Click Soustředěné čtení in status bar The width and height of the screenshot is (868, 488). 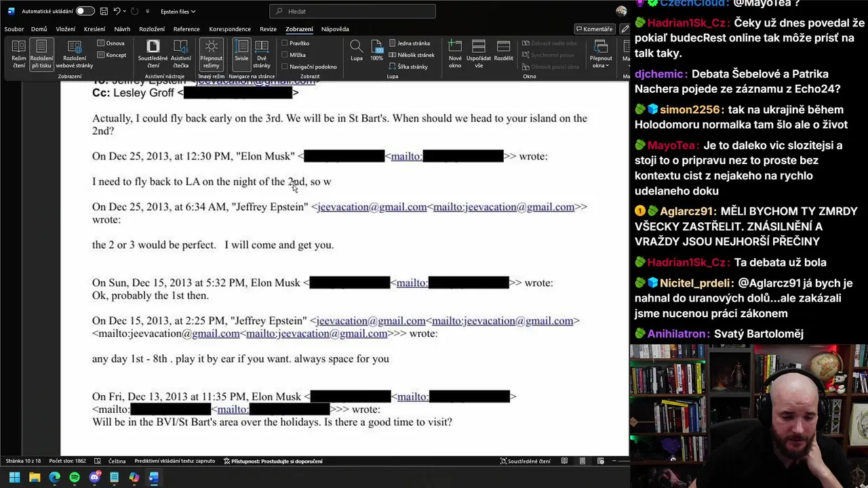click(526, 461)
